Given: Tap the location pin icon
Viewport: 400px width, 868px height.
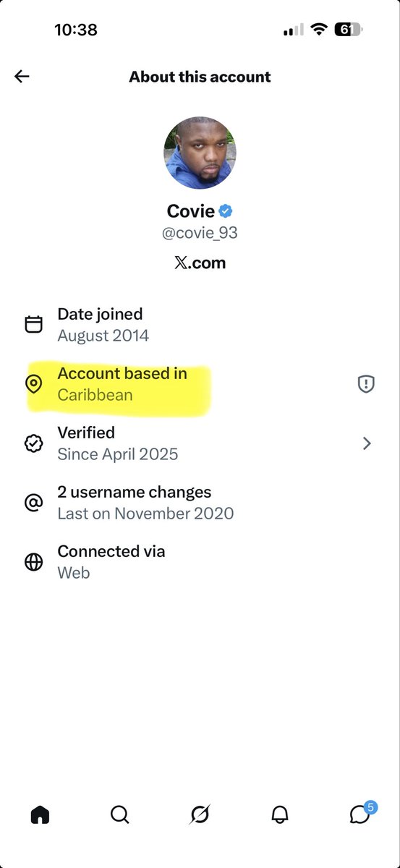Looking at the screenshot, I should pos(34,385).
